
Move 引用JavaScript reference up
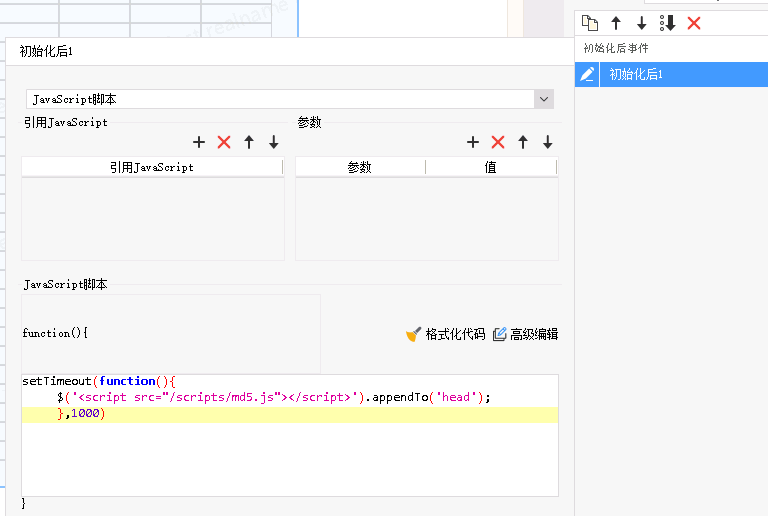pyautogui.click(x=249, y=142)
